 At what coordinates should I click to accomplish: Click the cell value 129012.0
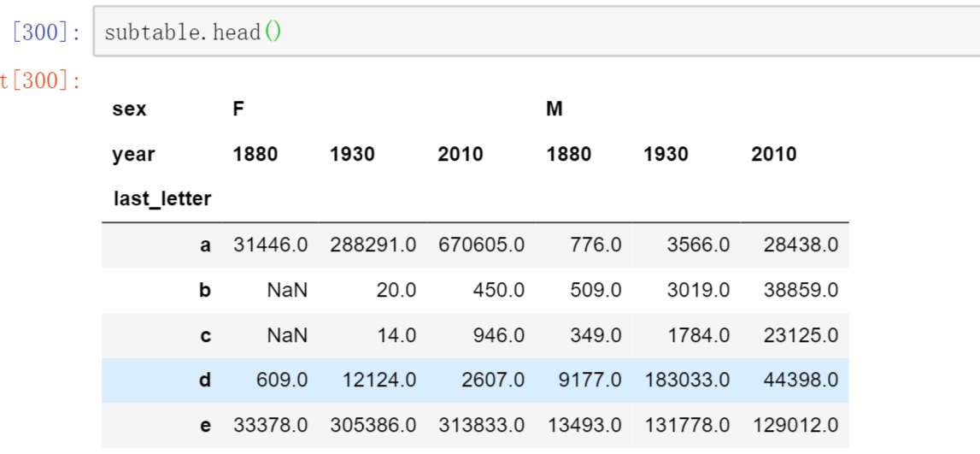point(795,426)
